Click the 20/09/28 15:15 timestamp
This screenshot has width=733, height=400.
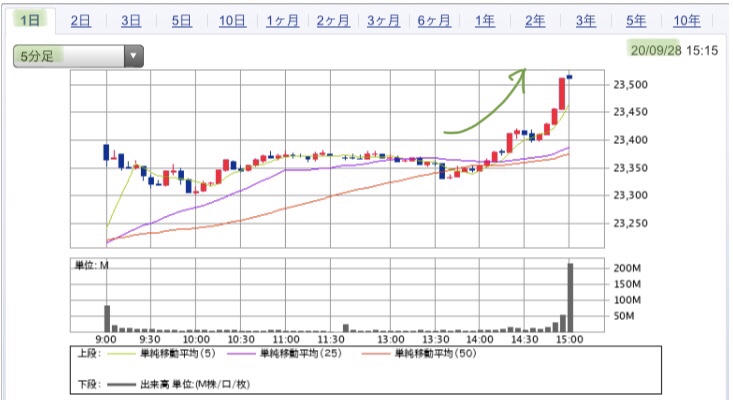674,50
